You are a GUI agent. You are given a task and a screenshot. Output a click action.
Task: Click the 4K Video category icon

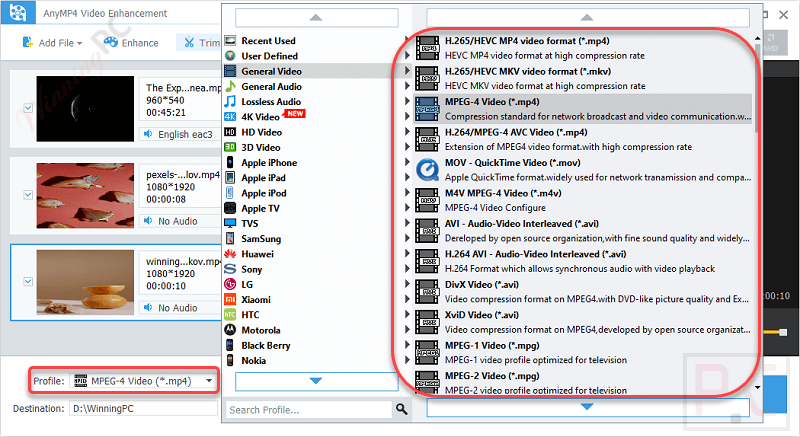pos(230,117)
